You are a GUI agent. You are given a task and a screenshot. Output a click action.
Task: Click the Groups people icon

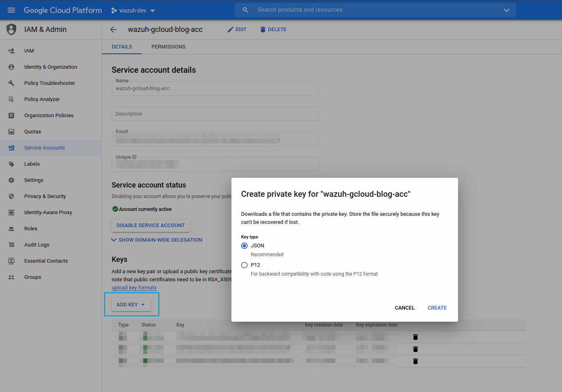click(11, 277)
